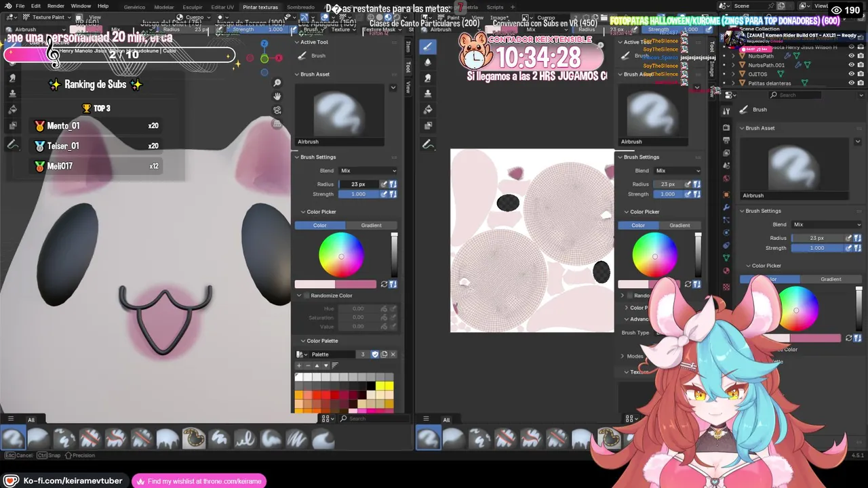Image resolution: width=868 pixels, height=488 pixels.
Task: Switch to the Editar UV workspace tab
Action: coord(222,7)
